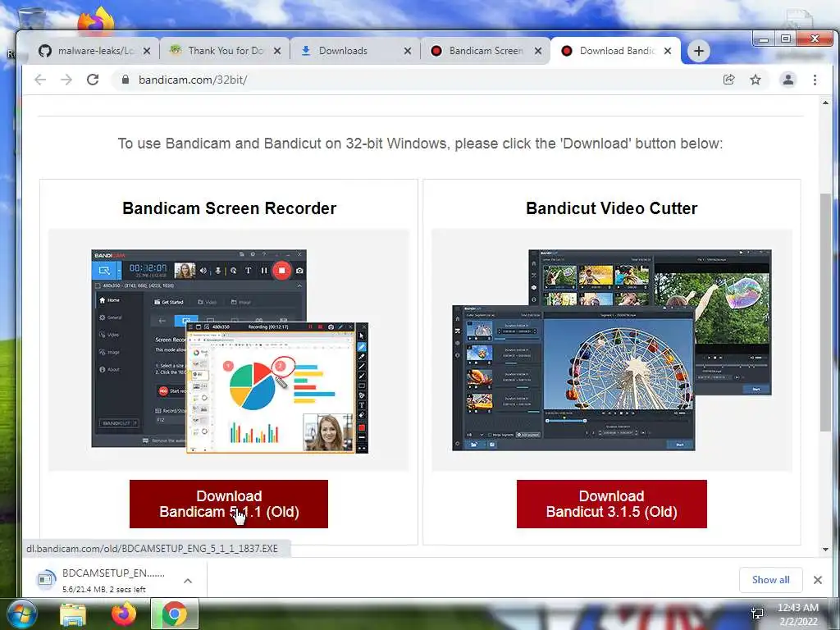Go forward to next page
This screenshot has width=840, height=630.
[x=66, y=80]
